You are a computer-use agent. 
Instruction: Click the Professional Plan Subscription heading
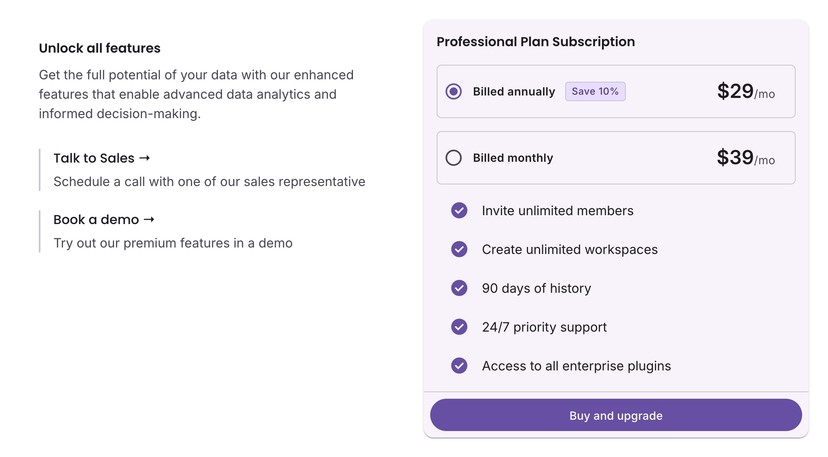pyautogui.click(x=535, y=42)
